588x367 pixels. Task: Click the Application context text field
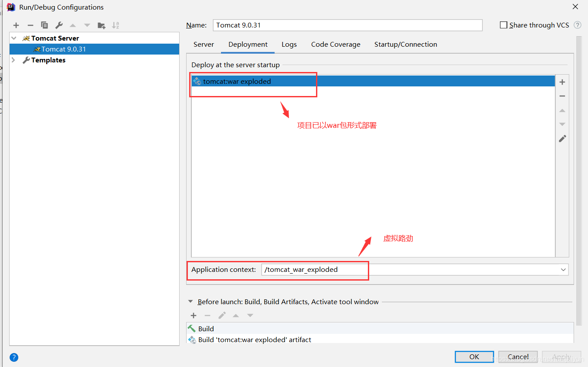pyautogui.click(x=410, y=270)
